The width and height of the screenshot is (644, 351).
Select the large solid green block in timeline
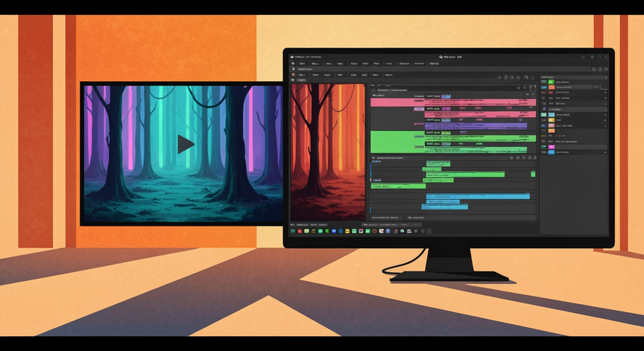(397, 142)
